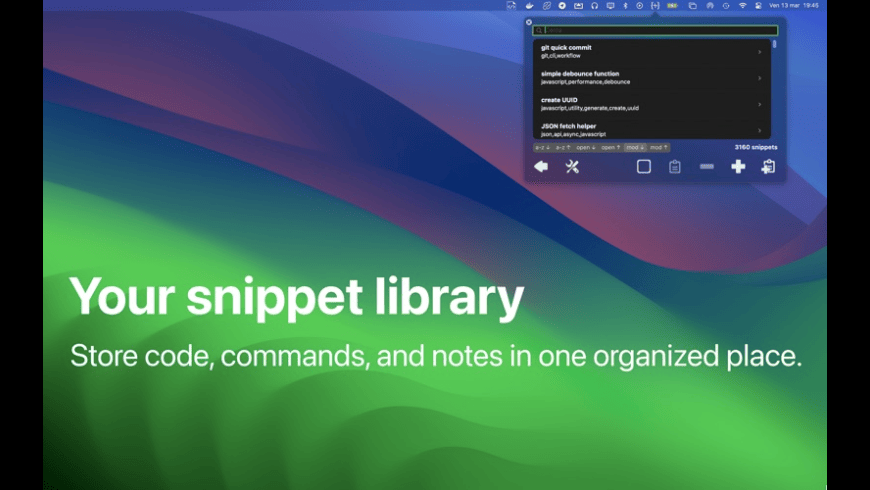Click the rainbow arc menu bar icon
The image size is (870, 490).
point(710,6)
